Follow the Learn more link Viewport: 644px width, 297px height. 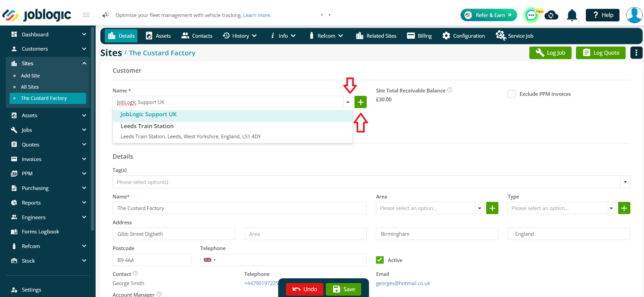click(x=257, y=15)
